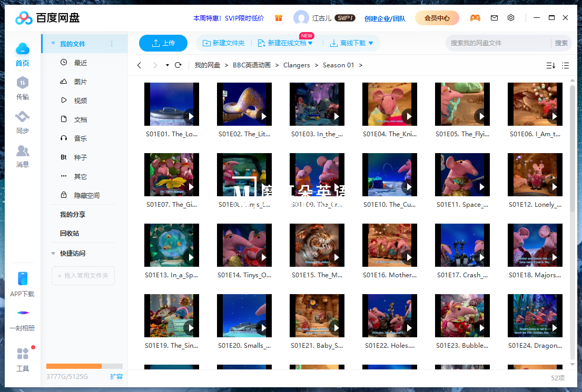The width and height of the screenshot is (582, 392).
Task: Open the mail notification icon
Action: coord(494,17)
